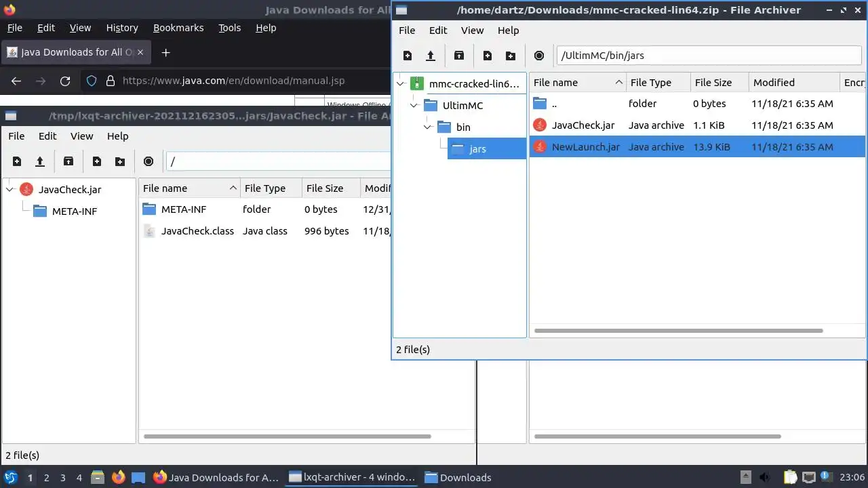Image resolution: width=868 pixels, height=488 pixels.
Task: Launch Firefox from taskbar quick launch
Action: (119, 477)
